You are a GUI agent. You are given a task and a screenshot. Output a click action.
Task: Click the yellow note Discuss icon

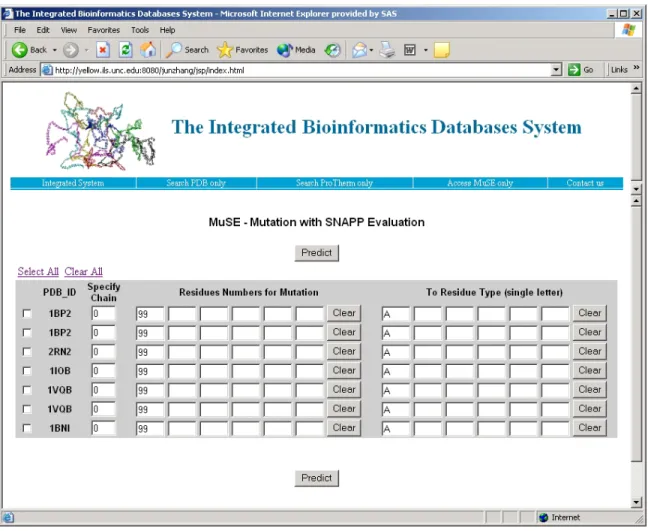441,50
